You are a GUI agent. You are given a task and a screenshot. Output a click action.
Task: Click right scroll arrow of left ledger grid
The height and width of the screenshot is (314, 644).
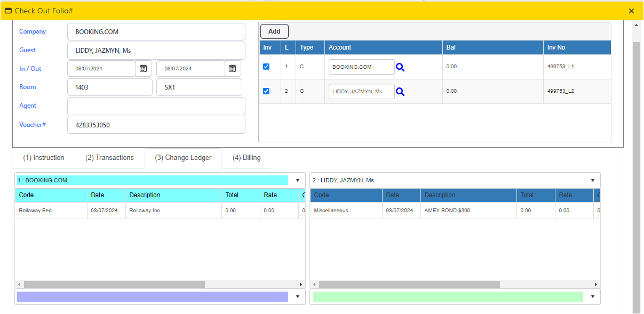[x=300, y=285]
